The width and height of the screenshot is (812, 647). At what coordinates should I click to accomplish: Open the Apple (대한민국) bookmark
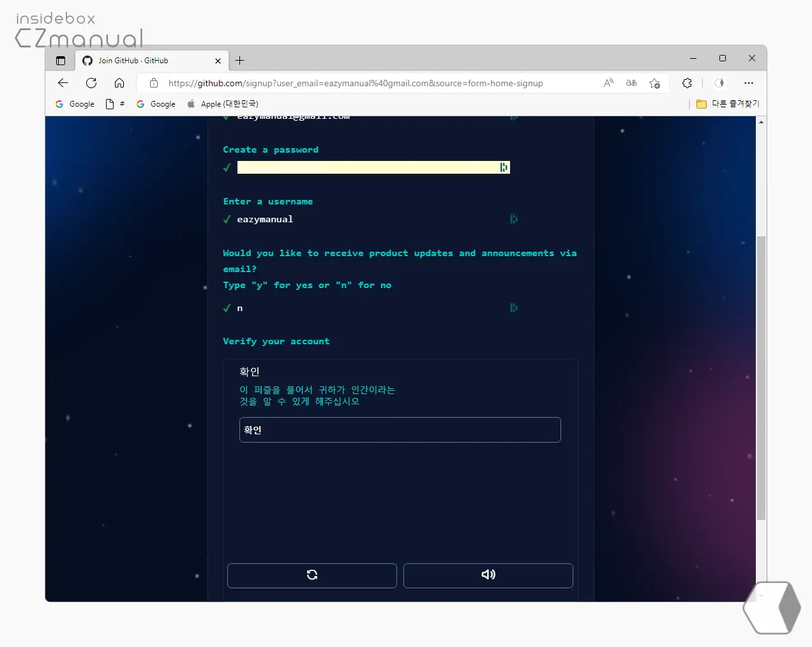pos(222,104)
